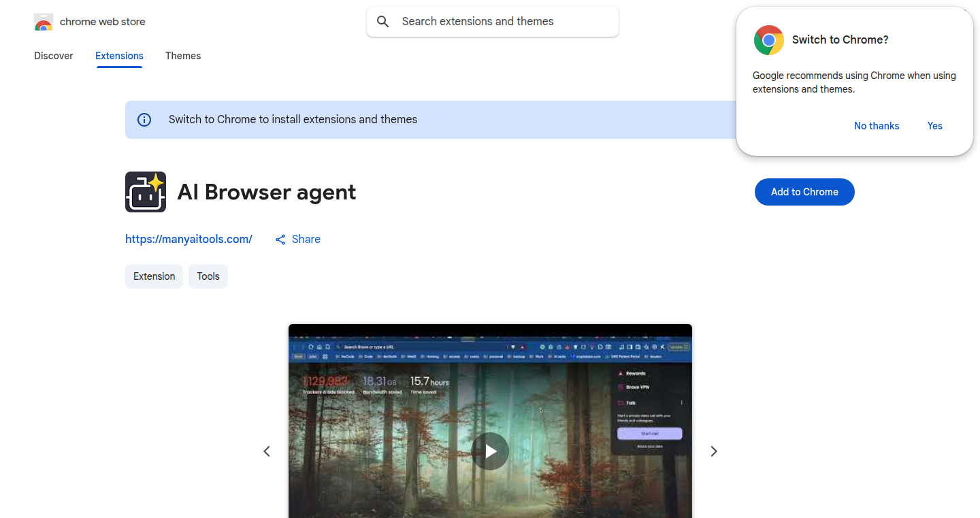The width and height of the screenshot is (980, 518).
Task: Click the Google recommends using Chrome message
Action: coord(854,82)
